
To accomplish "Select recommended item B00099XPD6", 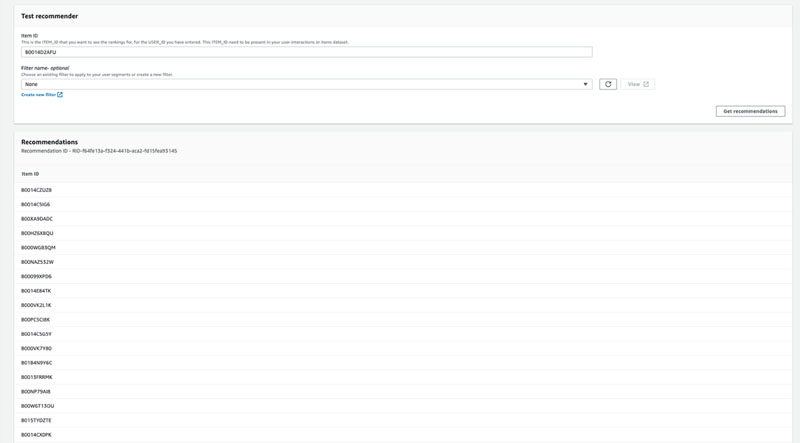I will pos(36,276).
